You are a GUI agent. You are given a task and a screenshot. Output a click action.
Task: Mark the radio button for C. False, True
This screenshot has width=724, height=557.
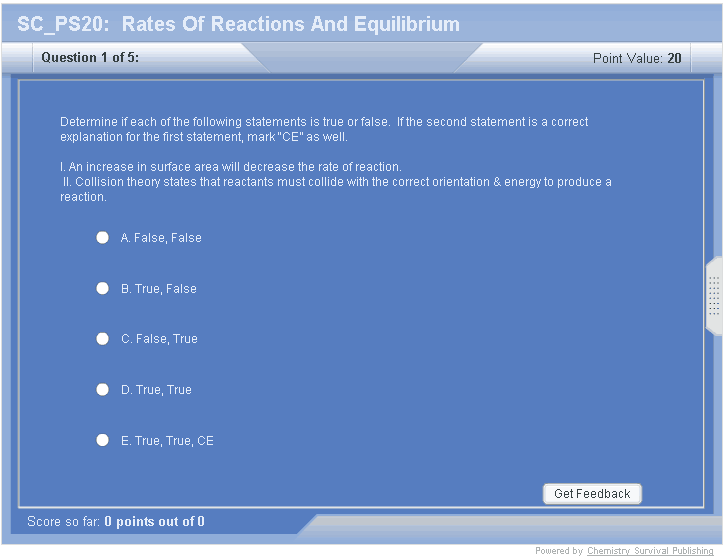(102, 339)
